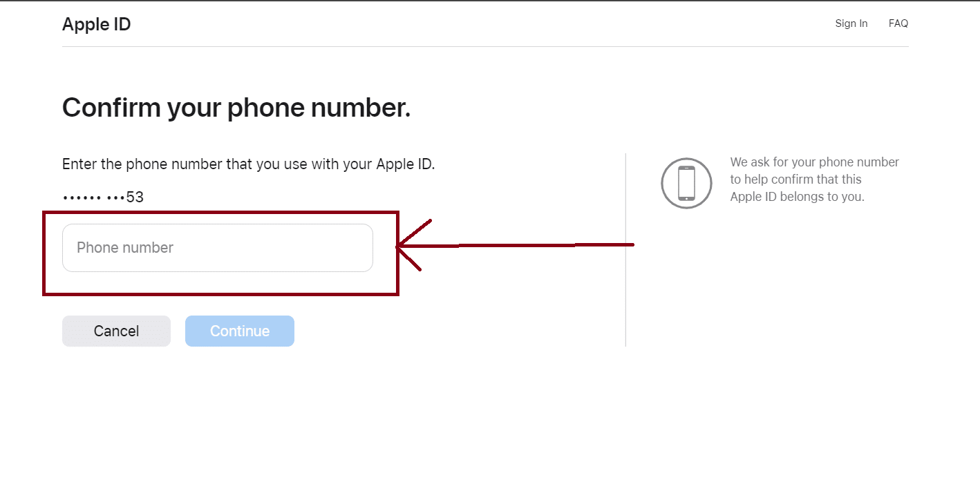Focus the Phone number input field
The width and height of the screenshot is (980, 484).
217,248
